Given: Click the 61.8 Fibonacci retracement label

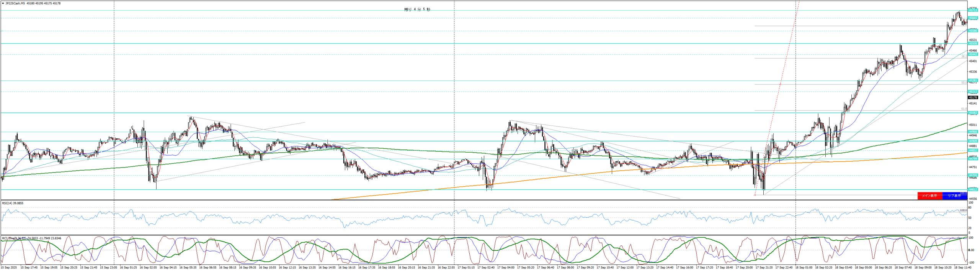Looking at the screenshot, I should (x=964, y=109).
